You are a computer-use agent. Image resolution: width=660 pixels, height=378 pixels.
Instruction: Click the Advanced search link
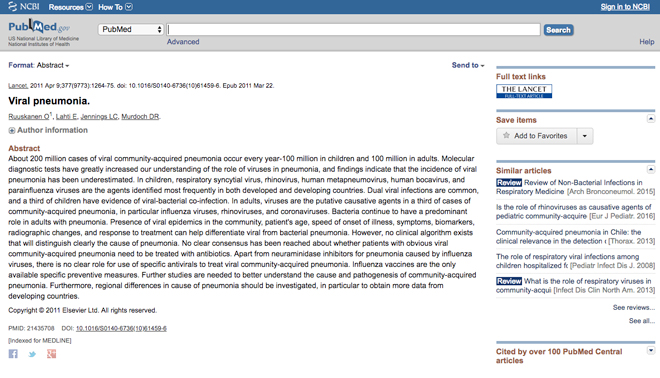point(183,42)
